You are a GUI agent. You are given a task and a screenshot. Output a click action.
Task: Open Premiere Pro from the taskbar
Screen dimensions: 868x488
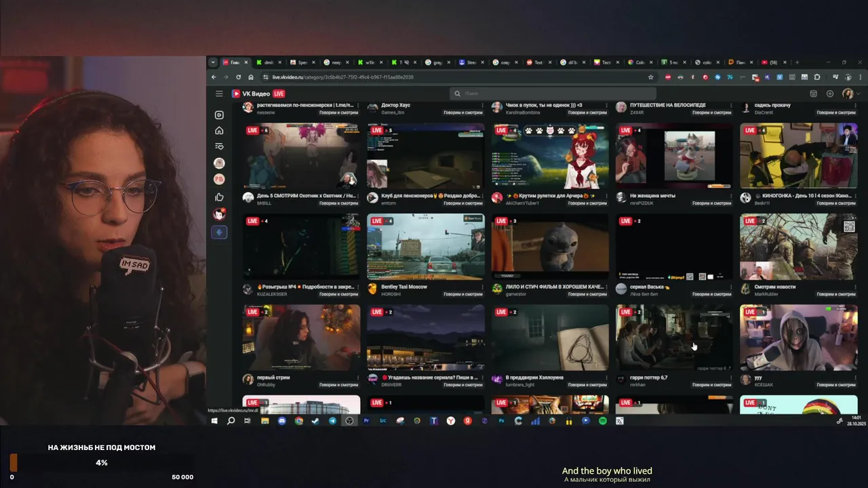(x=366, y=421)
